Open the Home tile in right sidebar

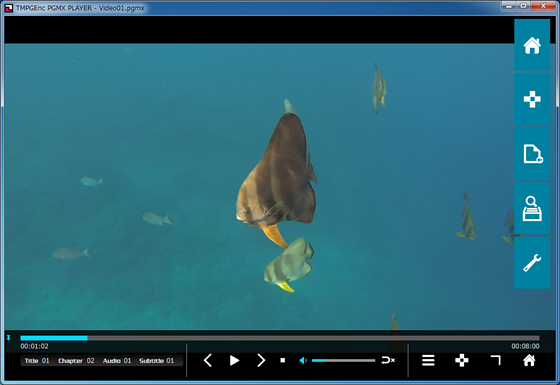[x=532, y=45]
